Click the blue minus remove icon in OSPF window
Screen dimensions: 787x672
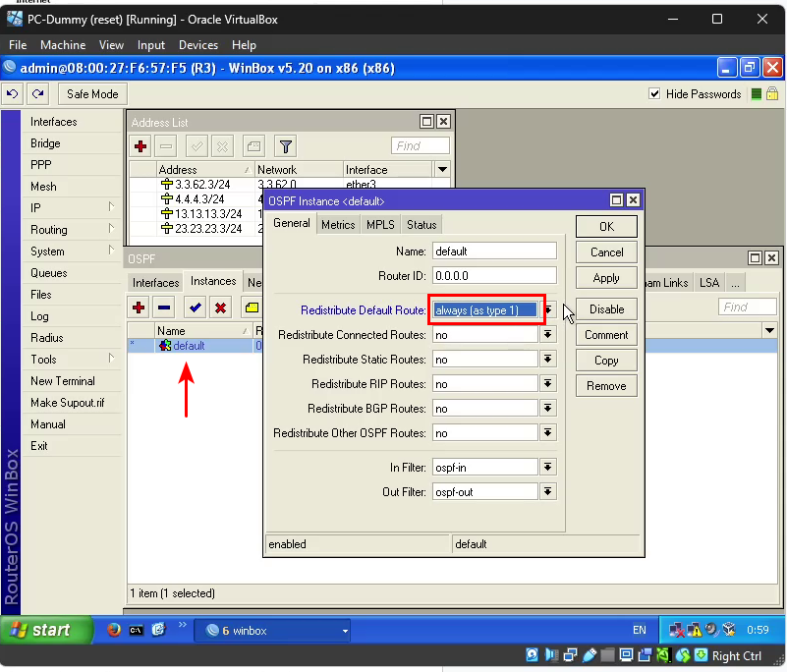164,308
